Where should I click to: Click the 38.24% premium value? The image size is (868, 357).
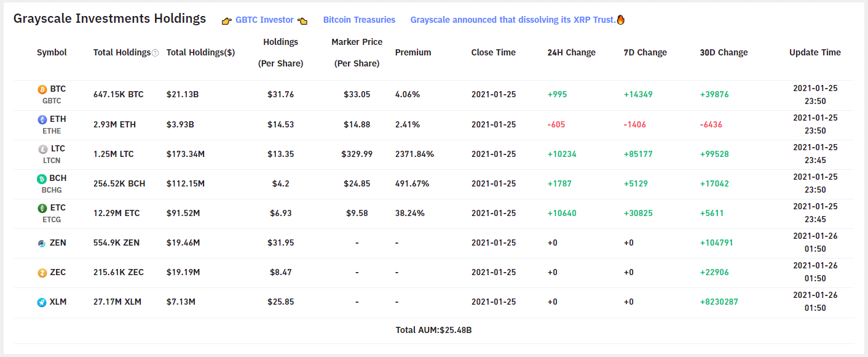click(x=410, y=213)
